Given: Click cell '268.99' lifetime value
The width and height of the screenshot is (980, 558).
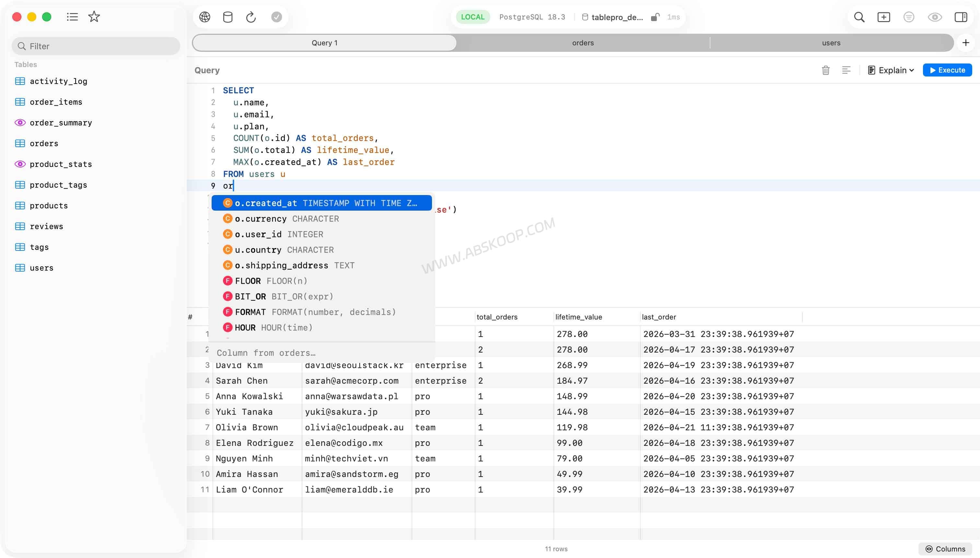Looking at the screenshot, I should point(596,365).
